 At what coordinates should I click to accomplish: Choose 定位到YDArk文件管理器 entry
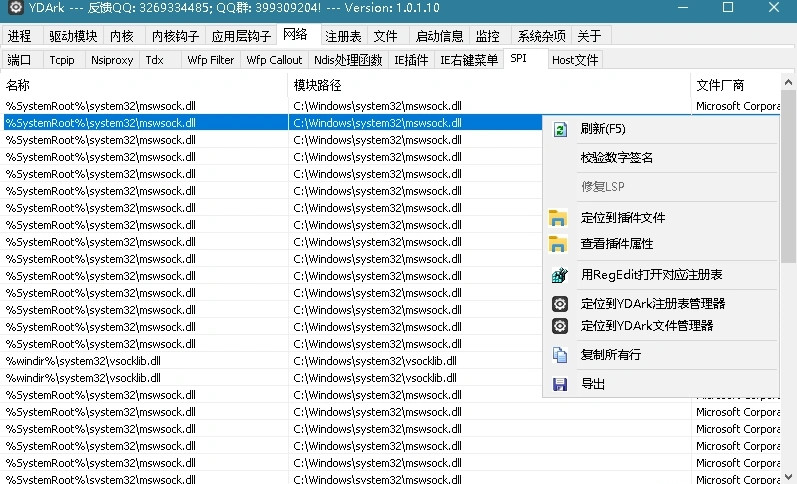[x=661, y=326]
